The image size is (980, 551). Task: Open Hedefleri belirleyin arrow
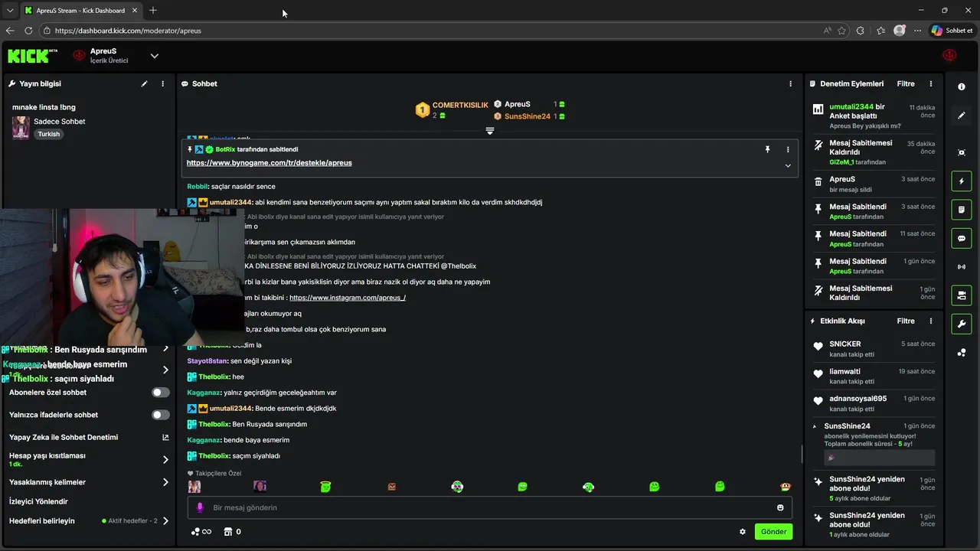tap(165, 521)
